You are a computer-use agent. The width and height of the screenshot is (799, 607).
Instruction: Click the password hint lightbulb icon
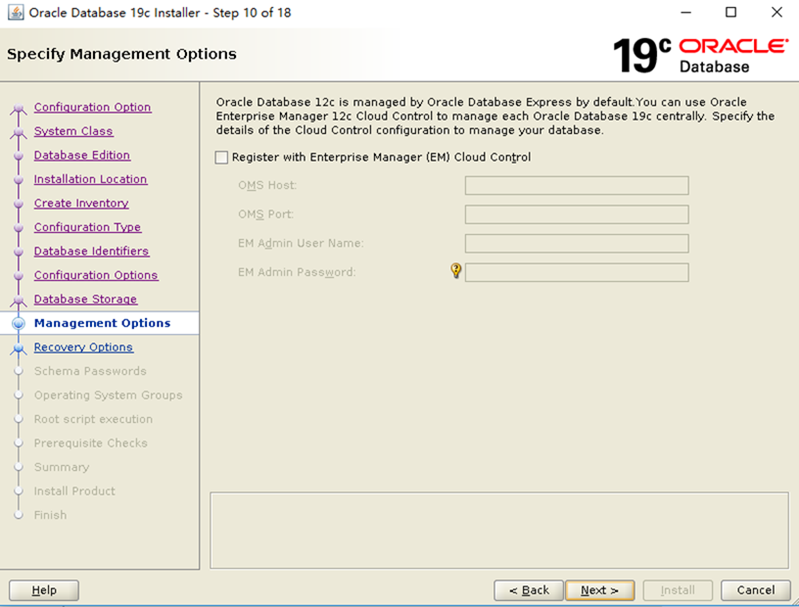456,270
